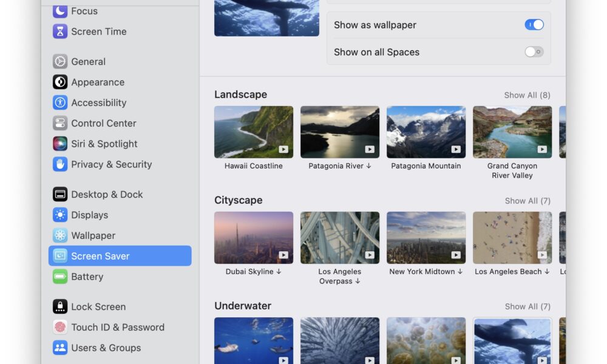Open Control Center in the sidebar

(x=120, y=123)
